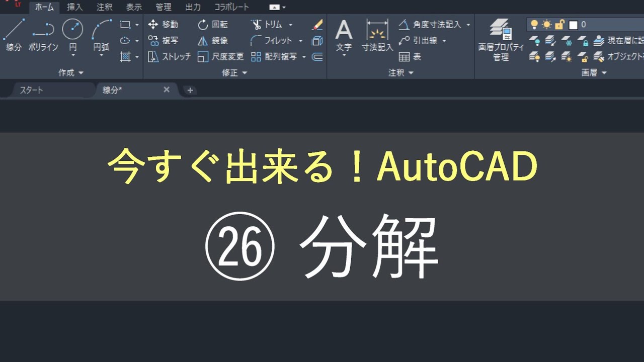Insert a 表 (Table)
The image size is (644, 362).
coord(410,57)
